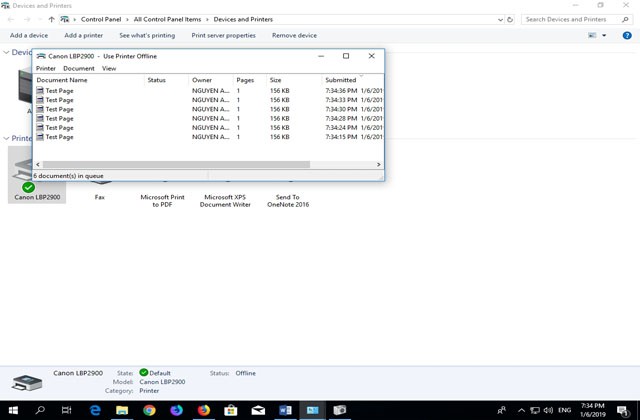Select Test Page submitted at 7:34:33 PM
640x420 pixels.
tap(208, 100)
